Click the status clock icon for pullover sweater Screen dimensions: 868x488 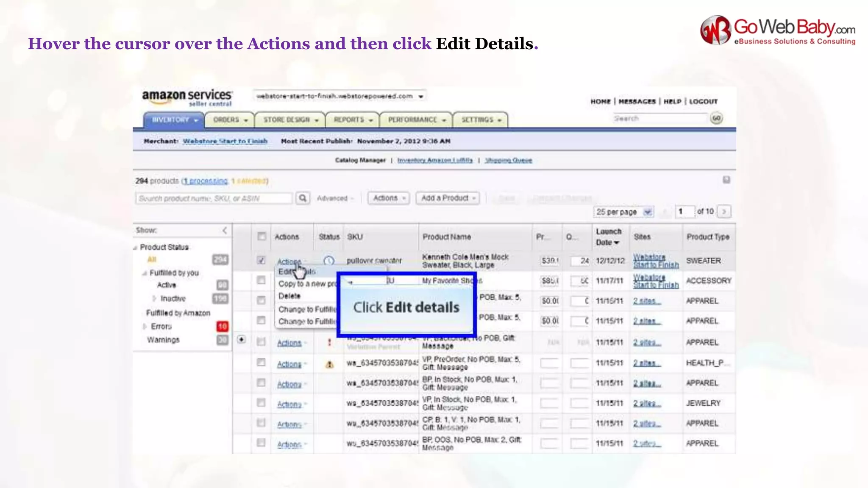329,261
